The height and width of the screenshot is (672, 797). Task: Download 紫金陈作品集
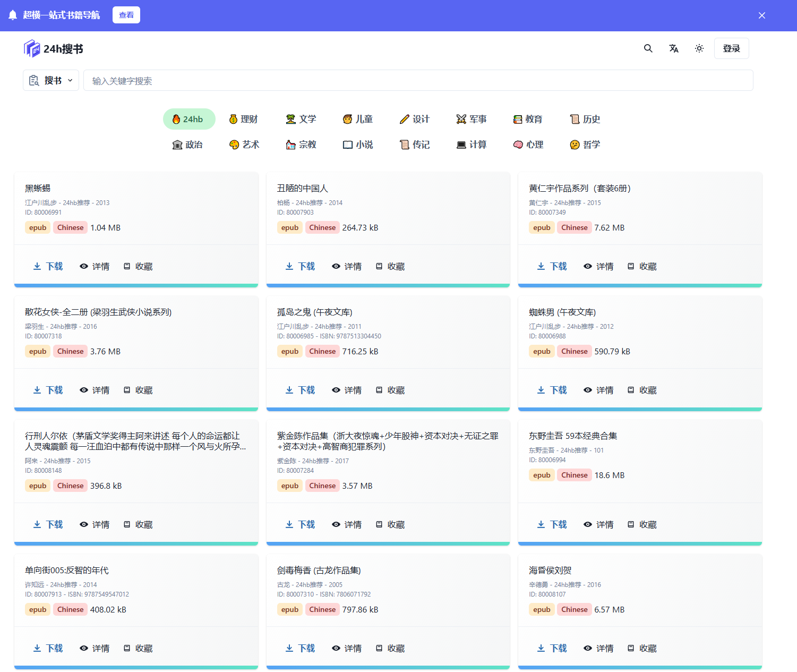301,524
